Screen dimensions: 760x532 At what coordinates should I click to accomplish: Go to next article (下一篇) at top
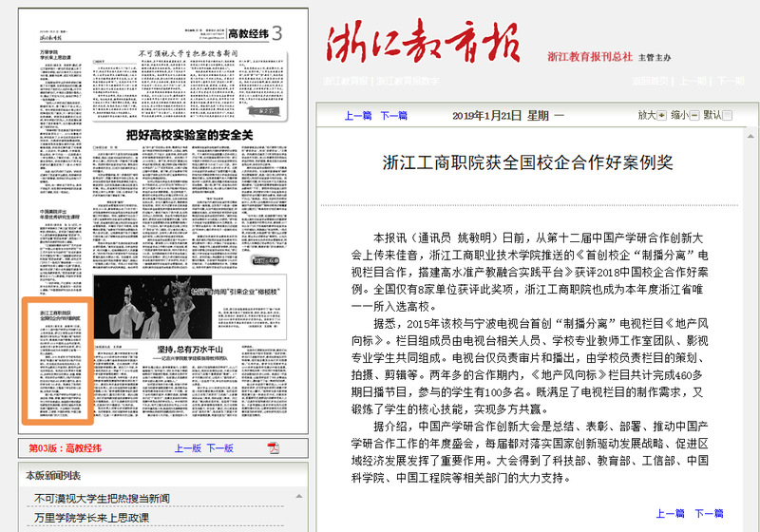pyautogui.click(x=393, y=115)
